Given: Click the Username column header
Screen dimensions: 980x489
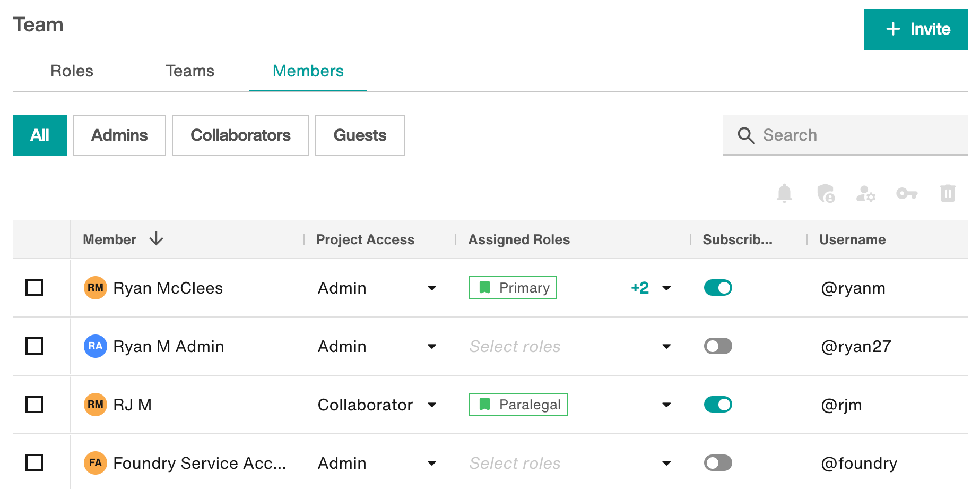Looking at the screenshot, I should click(853, 239).
